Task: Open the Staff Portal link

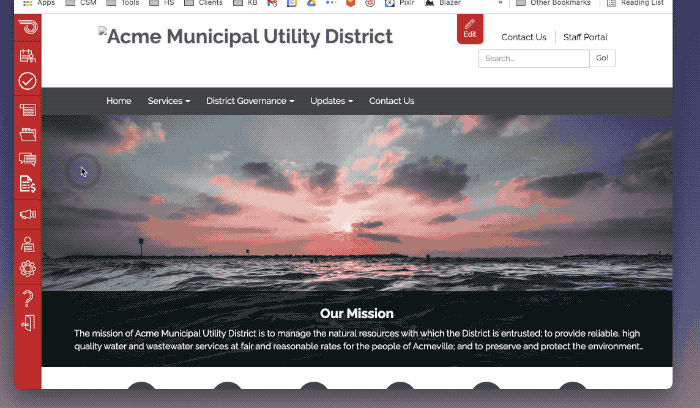Action: point(585,37)
